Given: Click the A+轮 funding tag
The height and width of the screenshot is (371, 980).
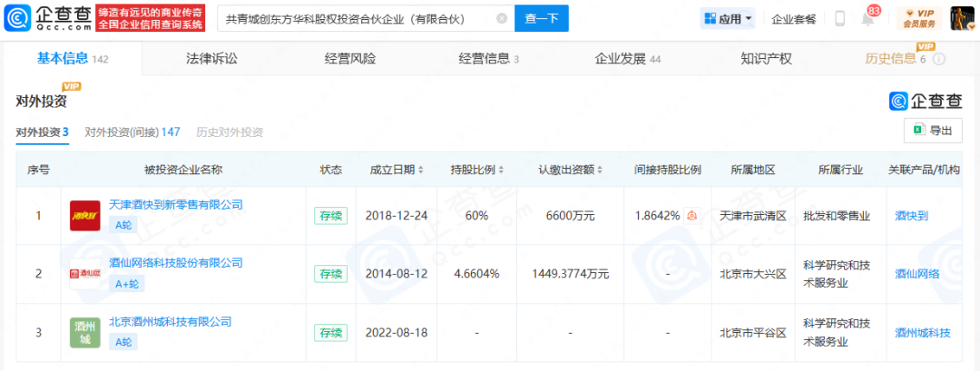Looking at the screenshot, I should 126,284.
